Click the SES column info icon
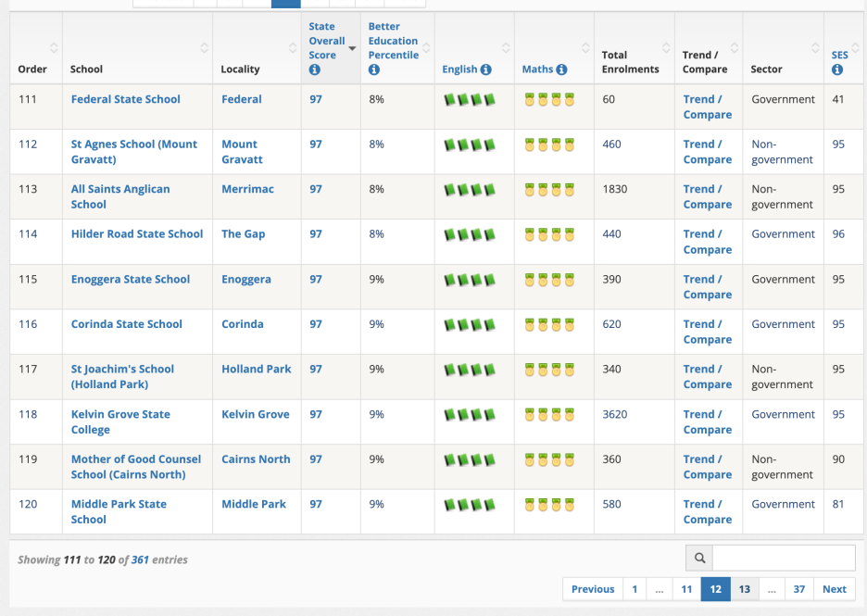The height and width of the screenshot is (616, 867). click(x=837, y=70)
